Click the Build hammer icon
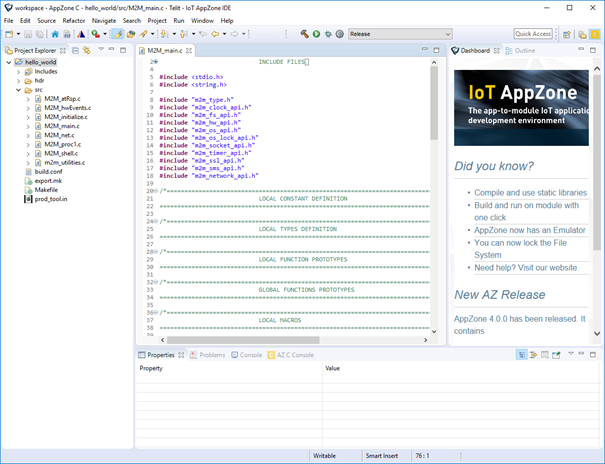 (304, 34)
